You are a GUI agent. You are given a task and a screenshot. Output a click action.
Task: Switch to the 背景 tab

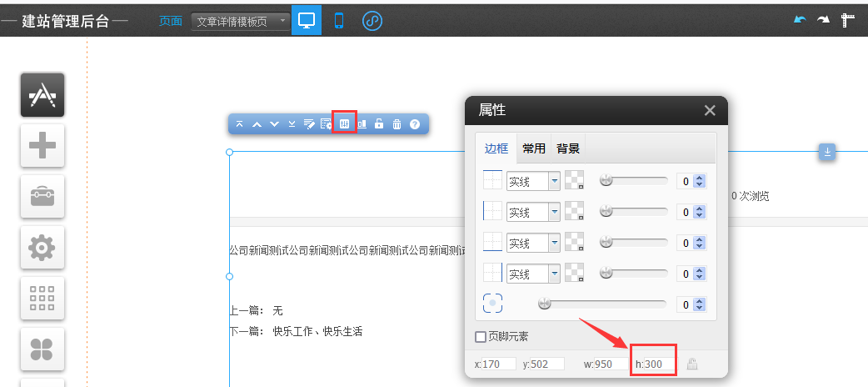point(568,148)
